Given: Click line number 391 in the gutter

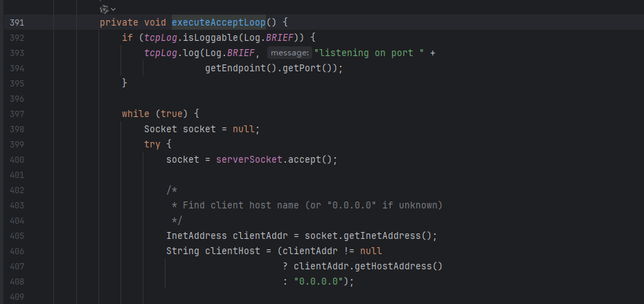Looking at the screenshot, I should click(17, 22).
